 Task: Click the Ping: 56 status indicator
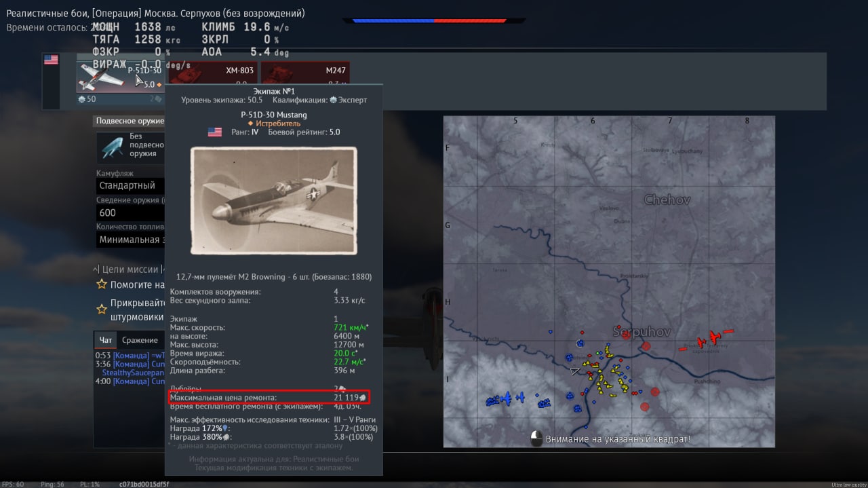click(x=52, y=484)
